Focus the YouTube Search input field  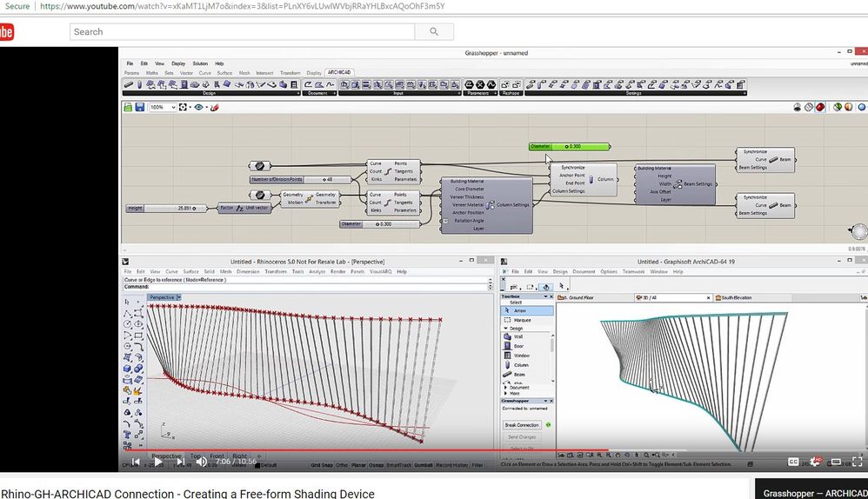pos(242,31)
